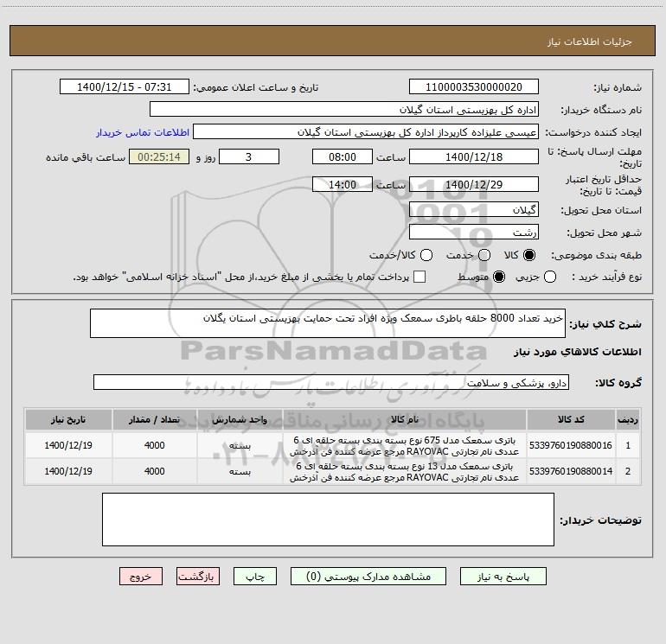
Task: Click the model 13 battery product name
Action: (x=405, y=471)
